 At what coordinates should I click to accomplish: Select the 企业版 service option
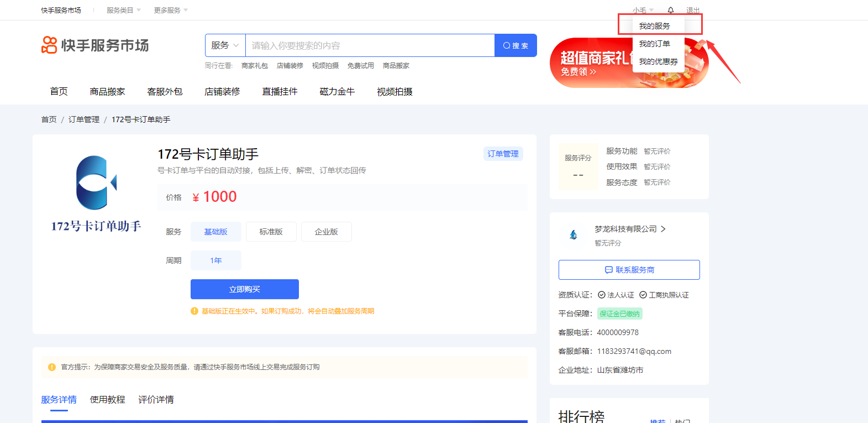(327, 232)
